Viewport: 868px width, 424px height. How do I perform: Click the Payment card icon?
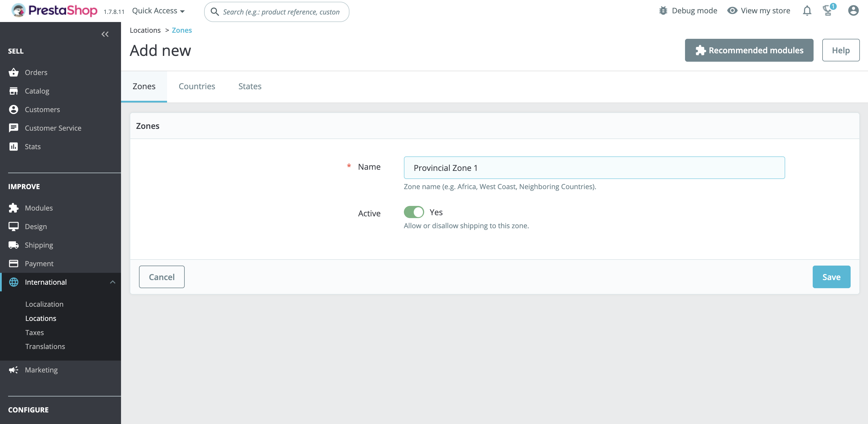[14, 263]
